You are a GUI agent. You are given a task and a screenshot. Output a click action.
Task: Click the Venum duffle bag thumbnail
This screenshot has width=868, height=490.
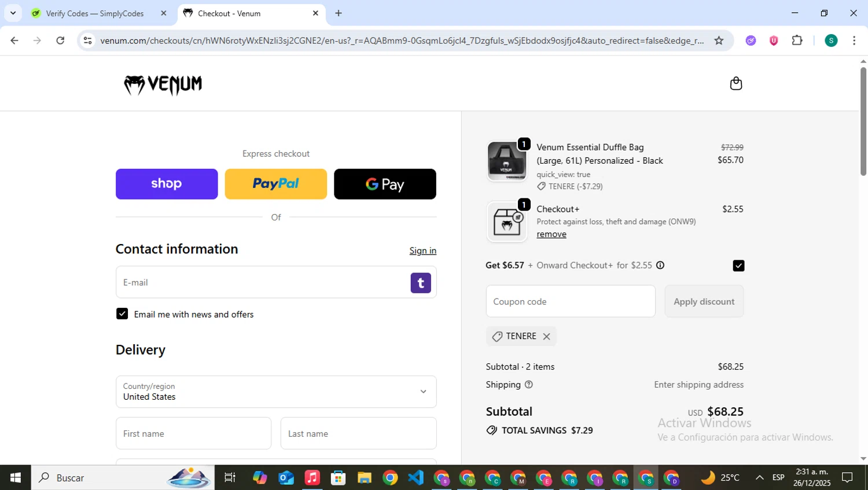(x=506, y=161)
